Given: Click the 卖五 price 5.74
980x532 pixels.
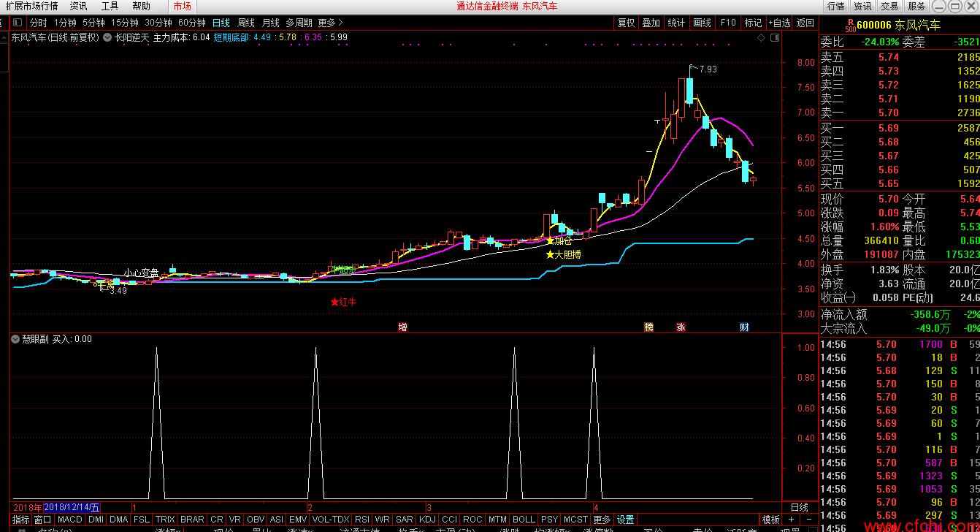Looking at the screenshot, I should coord(889,57).
